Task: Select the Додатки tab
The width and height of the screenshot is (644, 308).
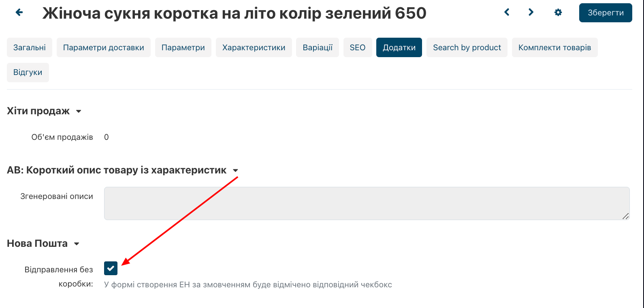Action: click(399, 47)
